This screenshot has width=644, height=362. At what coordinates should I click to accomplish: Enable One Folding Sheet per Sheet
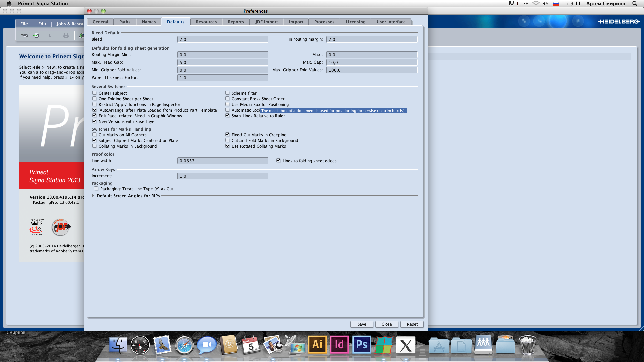pyautogui.click(x=94, y=99)
